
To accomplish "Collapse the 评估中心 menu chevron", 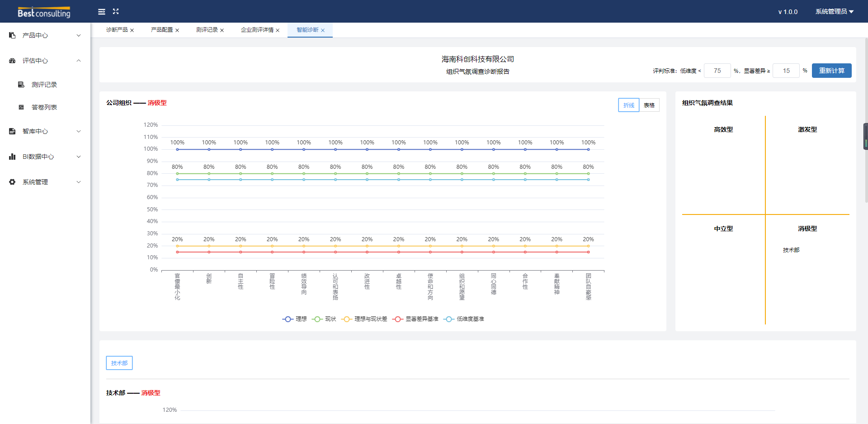I will (x=79, y=61).
